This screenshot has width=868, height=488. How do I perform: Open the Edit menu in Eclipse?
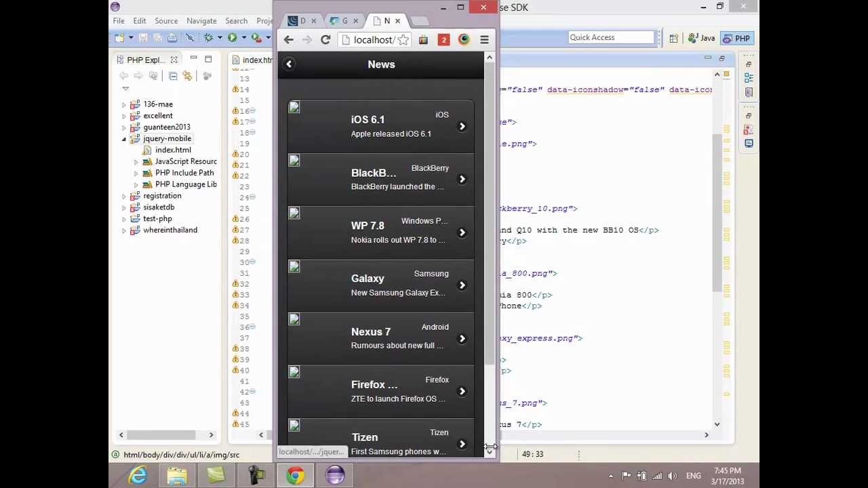point(140,21)
